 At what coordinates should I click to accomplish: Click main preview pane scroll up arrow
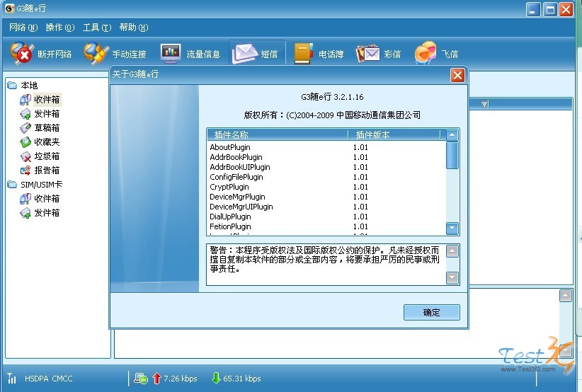coord(565,296)
